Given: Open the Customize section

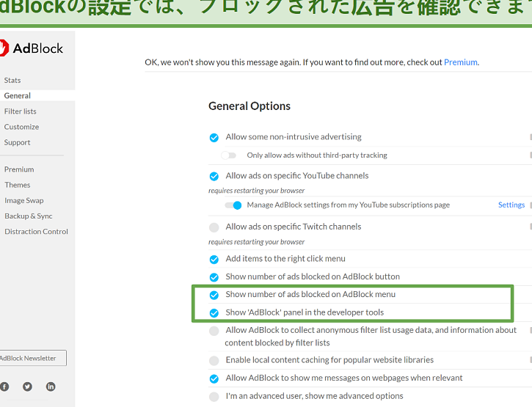Looking at the screenshot, I should coord(22,127).
